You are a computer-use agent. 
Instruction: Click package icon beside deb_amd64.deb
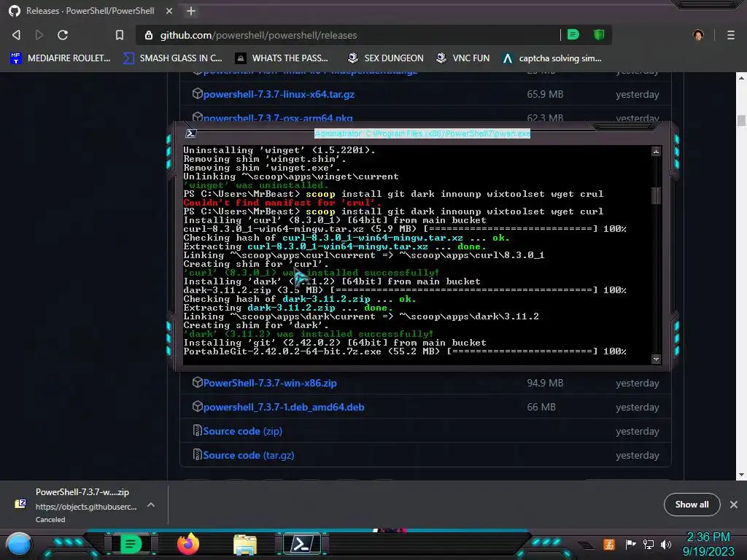197,407
